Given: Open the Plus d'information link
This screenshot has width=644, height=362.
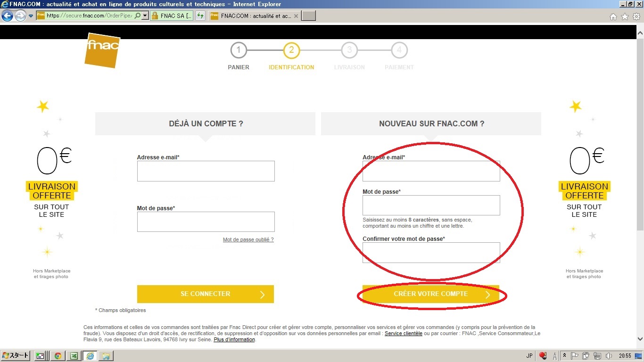Looking at the screenshot, I should 234,339.
